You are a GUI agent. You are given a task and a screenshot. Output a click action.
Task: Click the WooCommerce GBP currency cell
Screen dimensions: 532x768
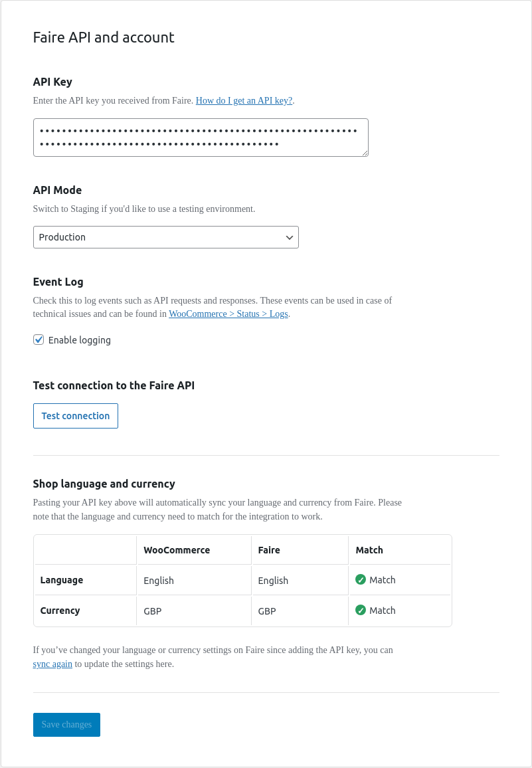point(152,611)
